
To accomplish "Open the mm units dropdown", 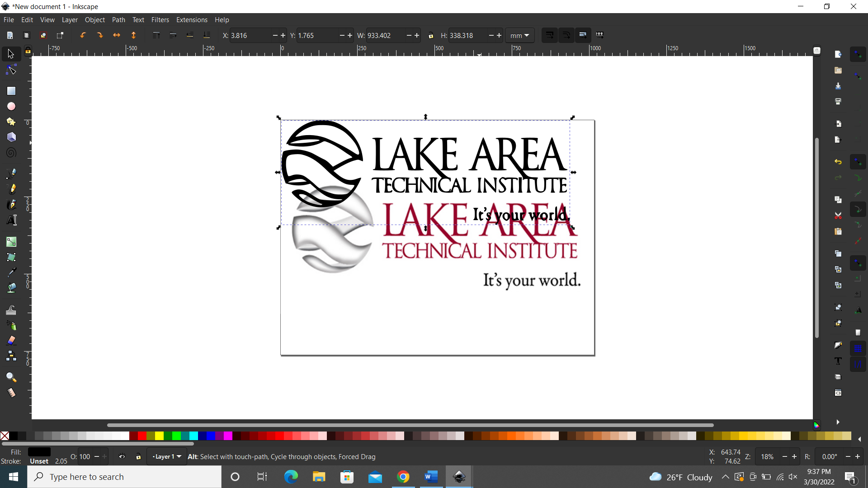I will click(x=520, y=35).
